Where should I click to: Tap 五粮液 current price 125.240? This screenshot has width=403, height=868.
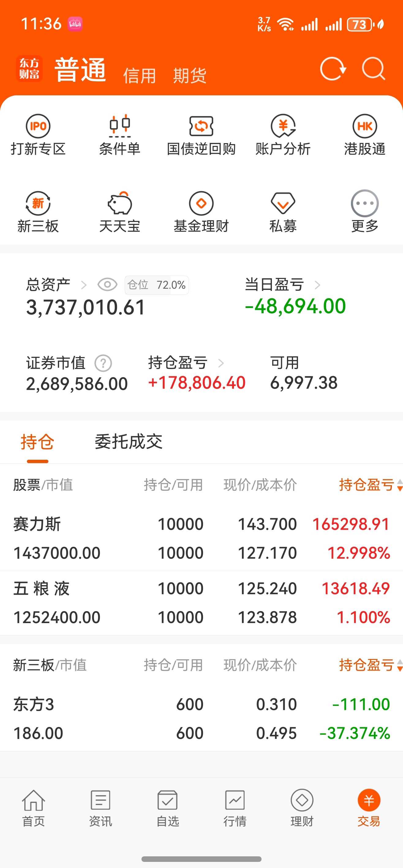coord(267,589)
